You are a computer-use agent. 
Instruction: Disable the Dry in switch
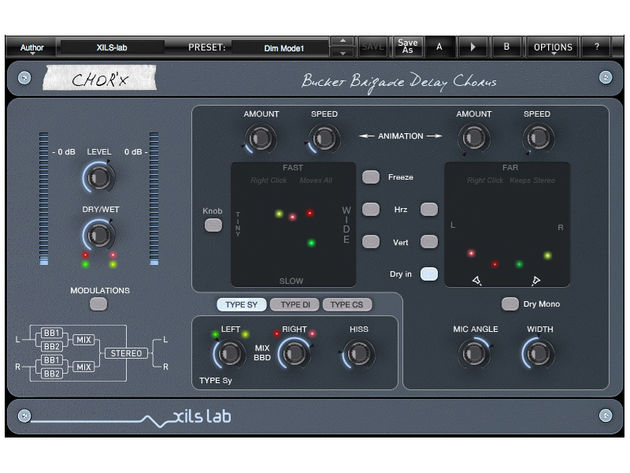(429, 274)
